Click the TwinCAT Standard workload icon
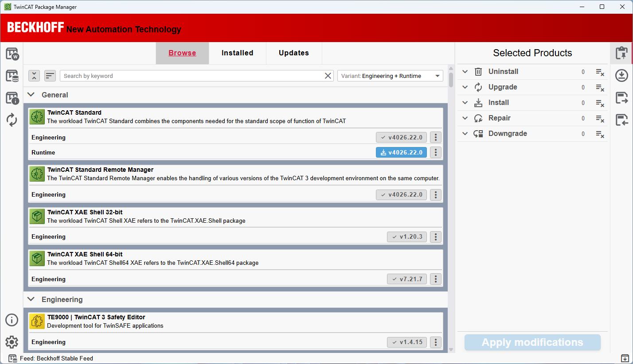Image resolution: width=633 pixels, height=364 pixels. coord(37,117)
